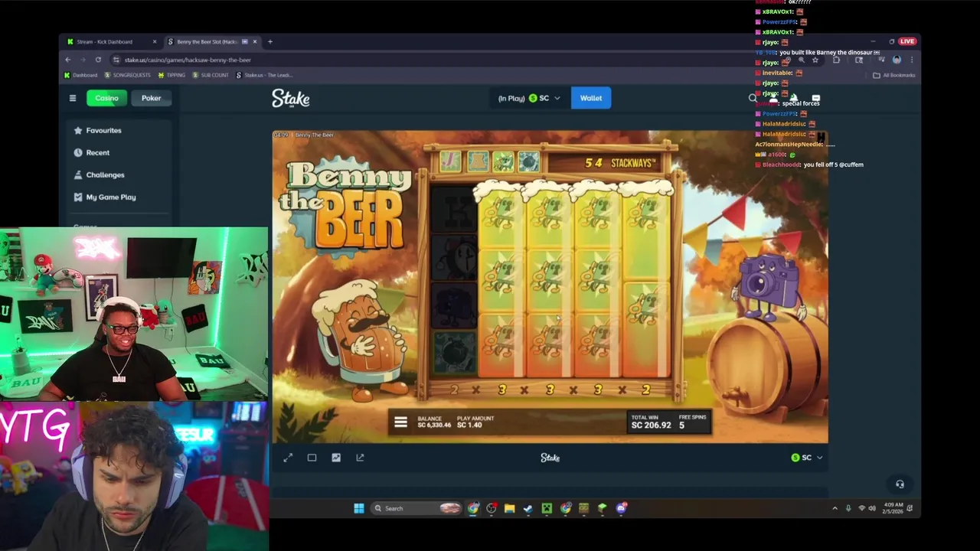This screenshot has height=551, width=980.
Task: Open the TIPPING bookmark
Action: point(171,75)
